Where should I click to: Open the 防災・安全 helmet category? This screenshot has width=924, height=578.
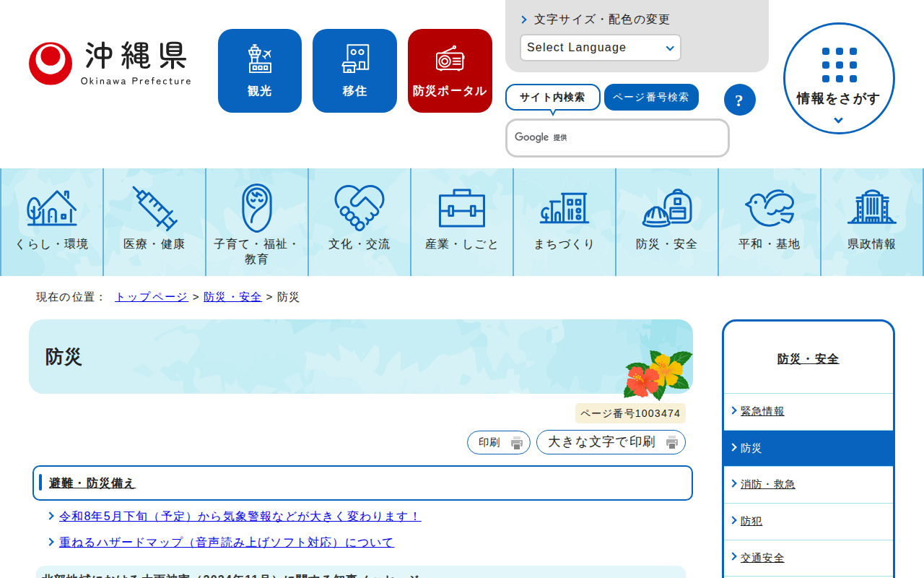(x=667, y=223)
